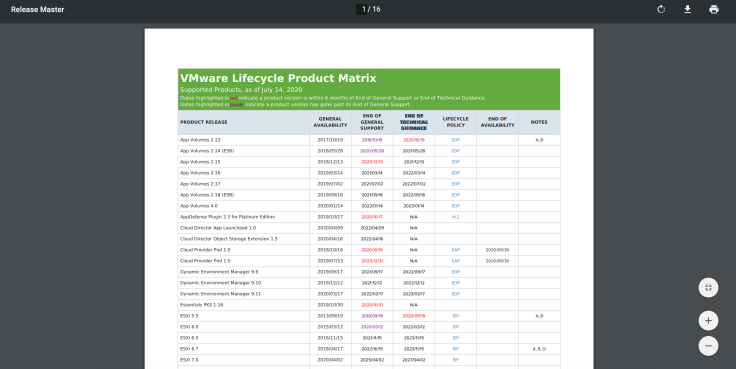The width and height of the screenshot is (736, 369).
Task: Open lifecycle policy link for ESXi 5.5
Action: 455,316
